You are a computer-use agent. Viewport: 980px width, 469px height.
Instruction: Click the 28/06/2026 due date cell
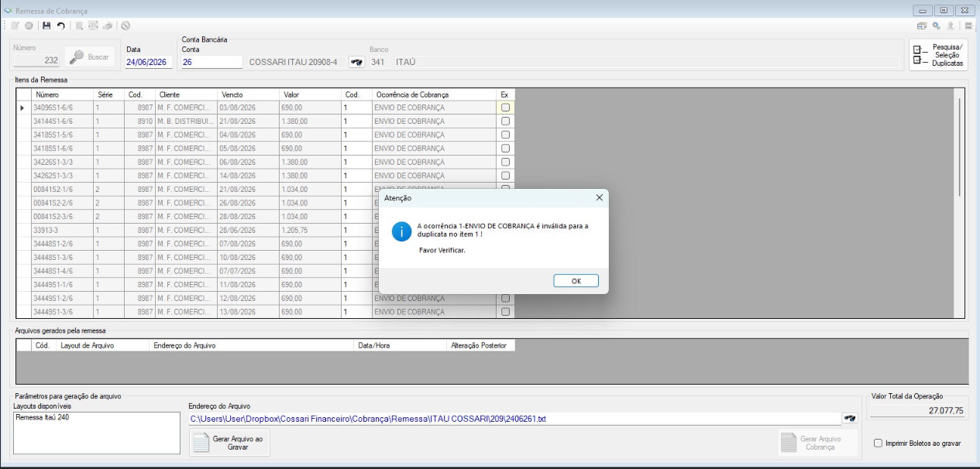(x=248, y=230)
